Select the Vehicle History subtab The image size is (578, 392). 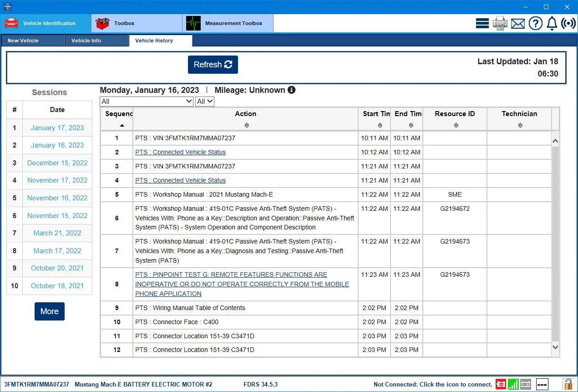pyautogui.click(x=161, y=41)
